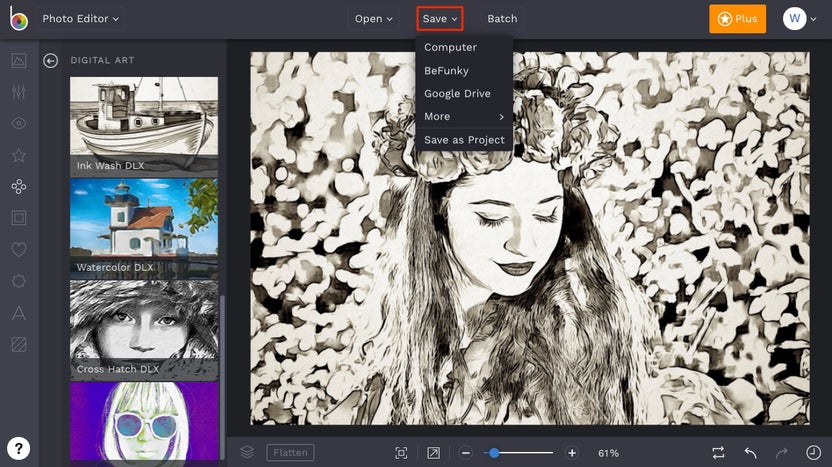Choose Computer from the Save menu
Image resolution: width=832 pixels, height=467 pixels.
pos(450,47)
